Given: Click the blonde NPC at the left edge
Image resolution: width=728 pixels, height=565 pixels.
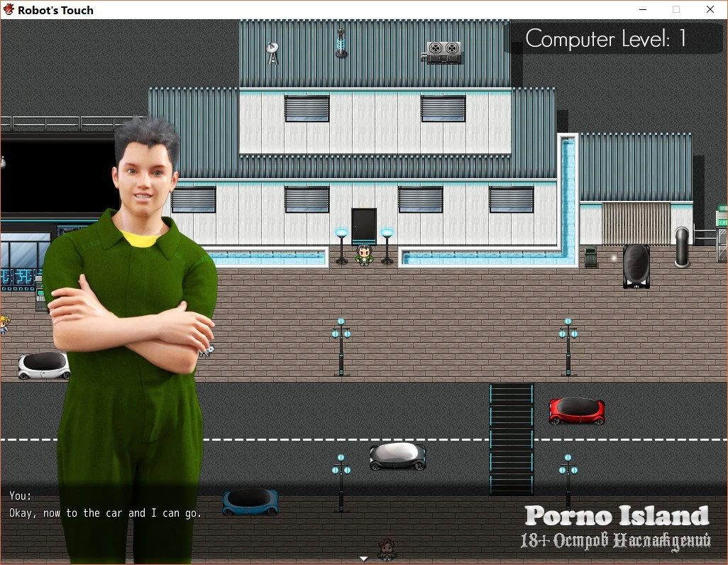Looking at the screenshot, I should (4, 324).
